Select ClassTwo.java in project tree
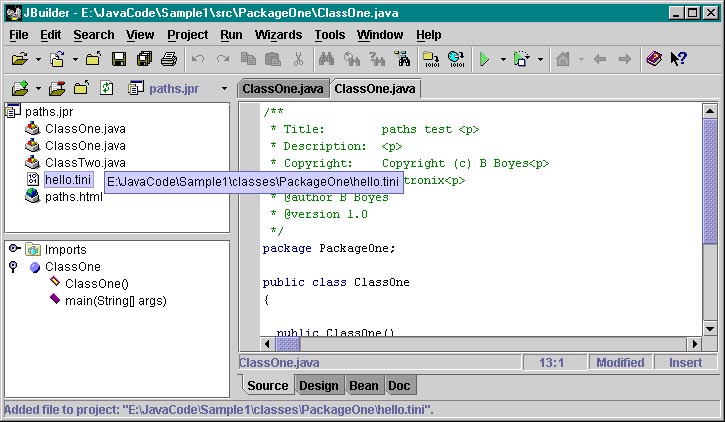 pos(85,163)
